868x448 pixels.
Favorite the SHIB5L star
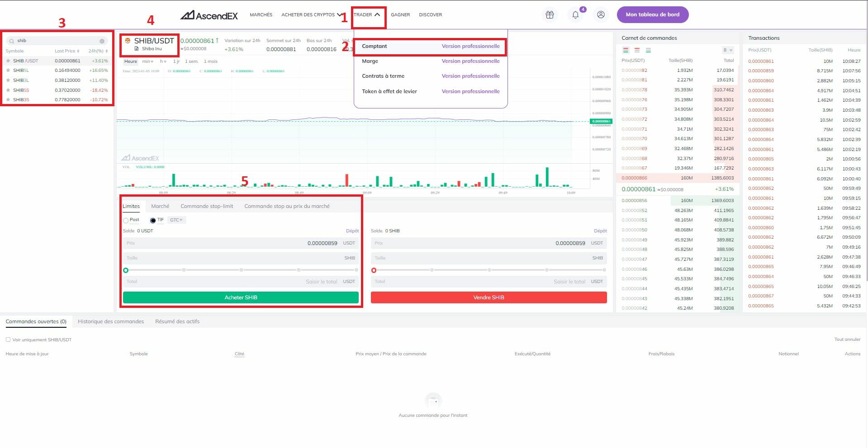[x=8, y=71]
